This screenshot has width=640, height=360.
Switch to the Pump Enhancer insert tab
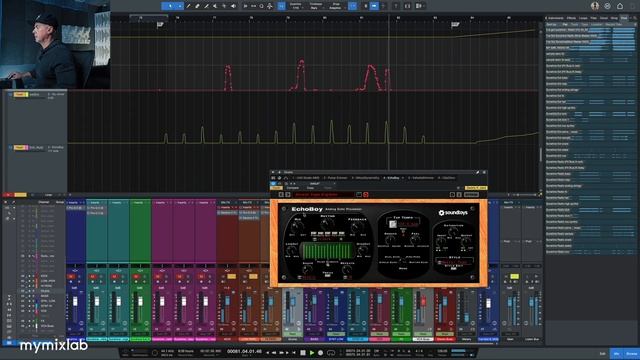point(336,178)
